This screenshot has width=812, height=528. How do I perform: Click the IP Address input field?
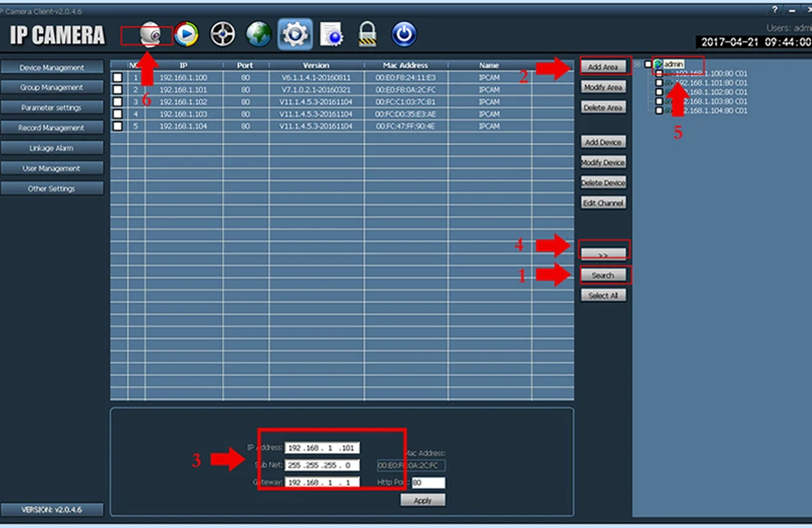321,448
